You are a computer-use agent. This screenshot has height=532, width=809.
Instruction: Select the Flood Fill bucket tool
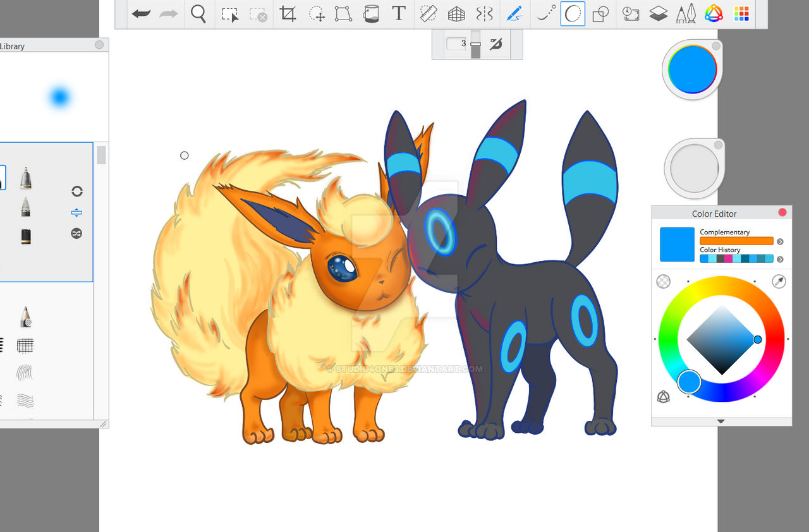[371, 14]
